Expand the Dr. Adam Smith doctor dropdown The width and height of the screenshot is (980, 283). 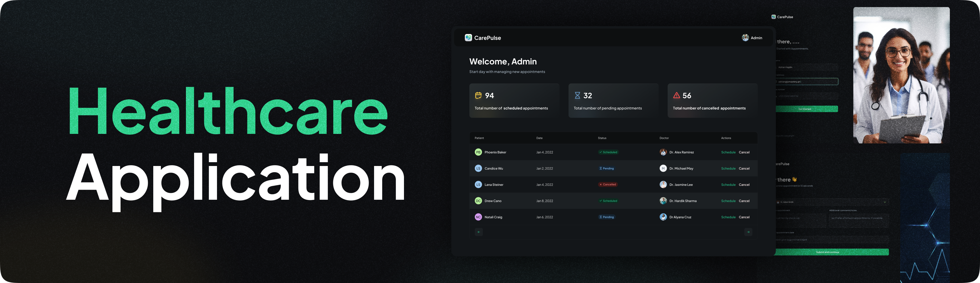(x=832, y=202)
